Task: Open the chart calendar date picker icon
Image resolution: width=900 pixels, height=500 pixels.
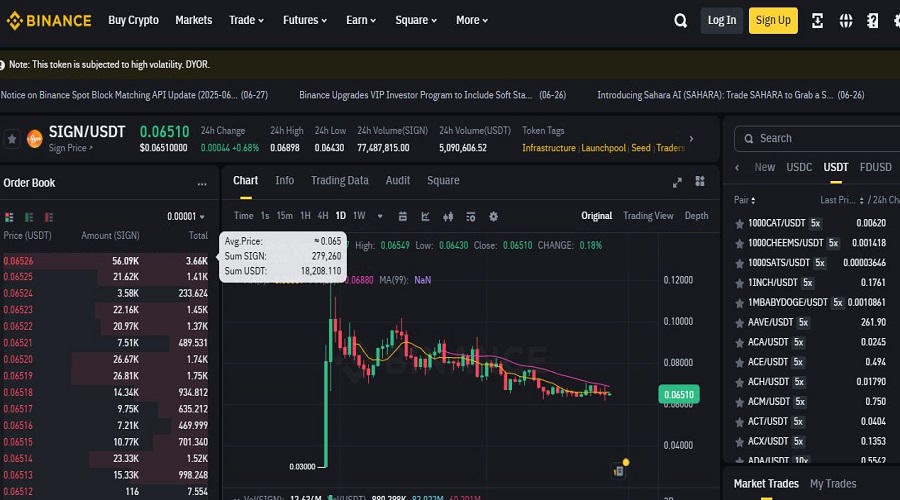Action: click(402, 216)
